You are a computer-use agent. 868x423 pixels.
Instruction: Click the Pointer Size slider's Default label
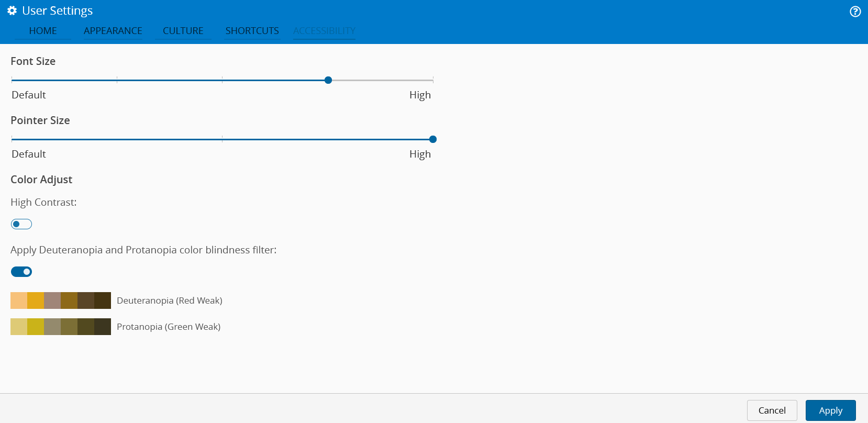click(29, 154)
